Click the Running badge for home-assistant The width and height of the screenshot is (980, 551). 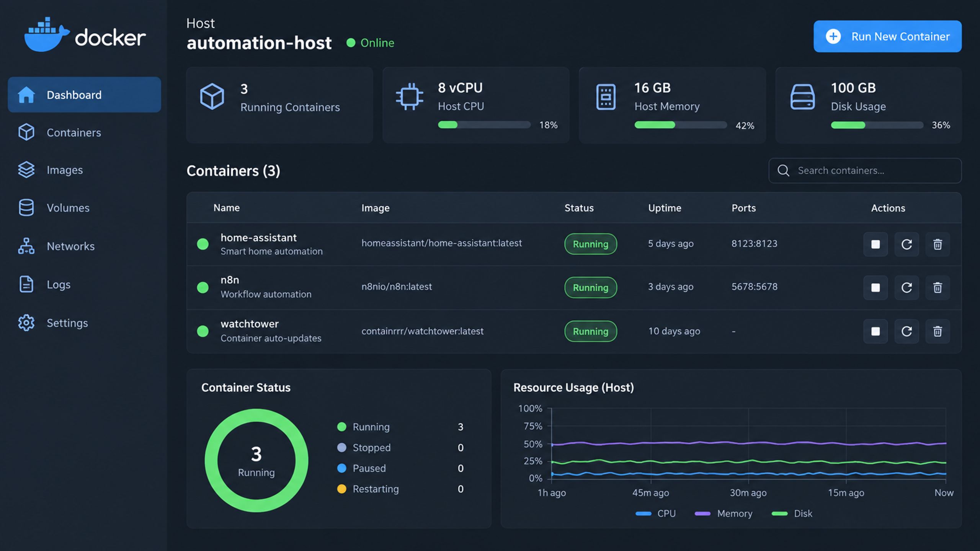pyautogui.click(x=590, y=244)
